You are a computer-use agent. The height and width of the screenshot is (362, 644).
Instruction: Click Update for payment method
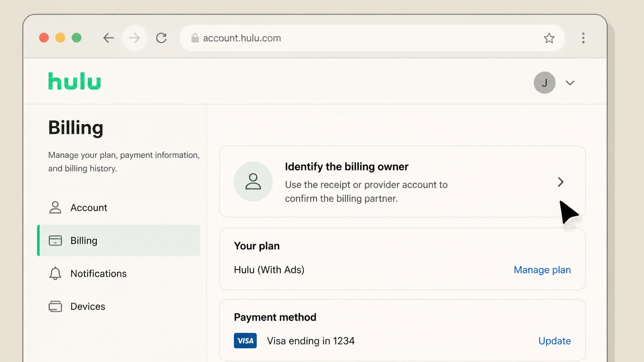pyautogui.click(x=554, y=341)
